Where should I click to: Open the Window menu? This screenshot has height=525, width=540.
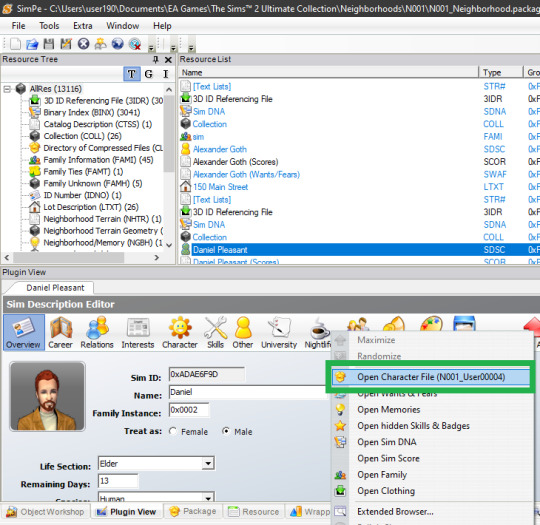pyautogui.click(x=123, y=26)
